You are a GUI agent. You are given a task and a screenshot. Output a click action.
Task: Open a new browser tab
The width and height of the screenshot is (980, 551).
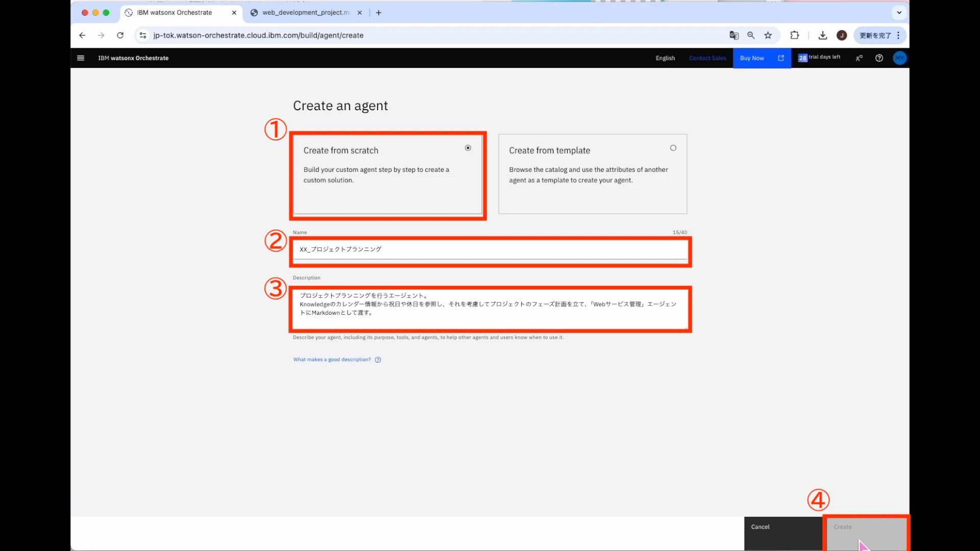(x=379, y=13)
